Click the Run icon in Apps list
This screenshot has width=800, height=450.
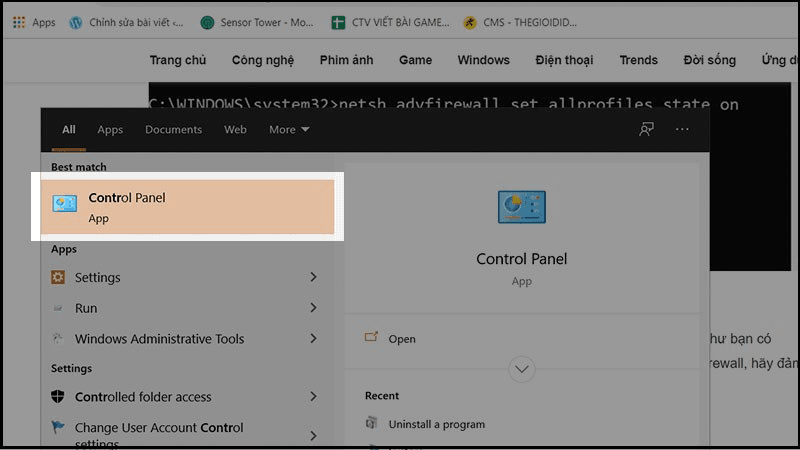(58, 308)
